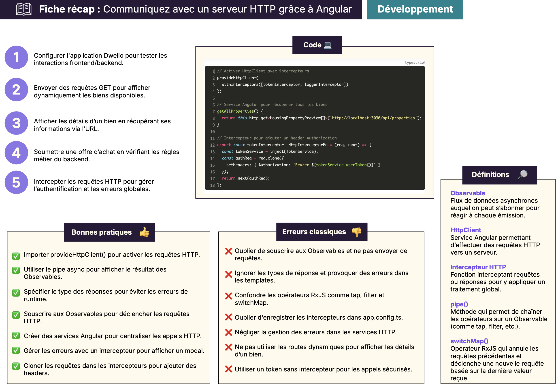The image size is (558, 392).
Task: Click the switchMap() definition heading
Action: pos(469,341)
